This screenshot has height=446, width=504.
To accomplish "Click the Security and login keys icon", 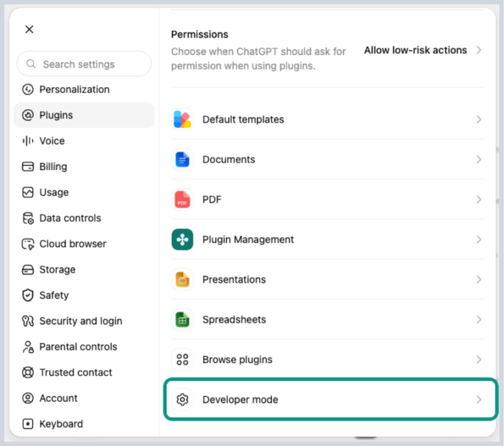I will (x=28, y=321).
